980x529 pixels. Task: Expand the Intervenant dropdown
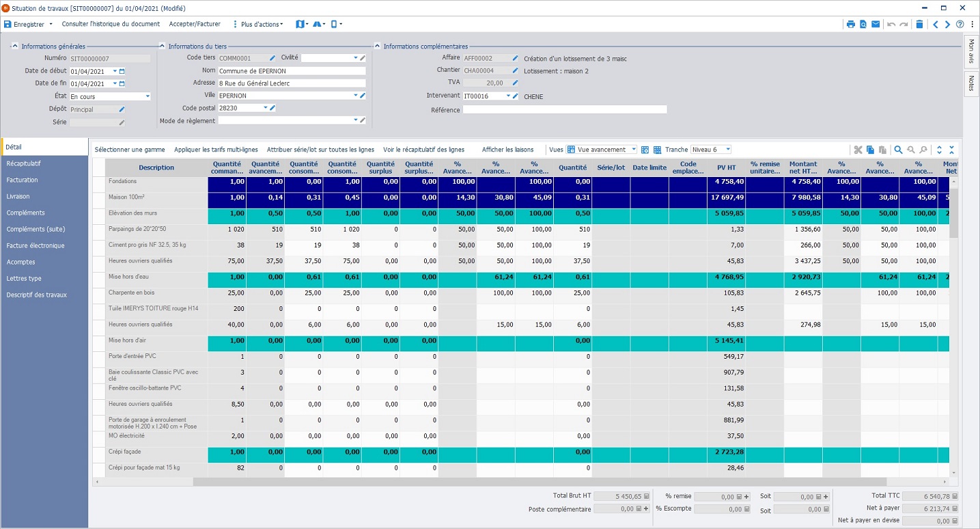508,96
